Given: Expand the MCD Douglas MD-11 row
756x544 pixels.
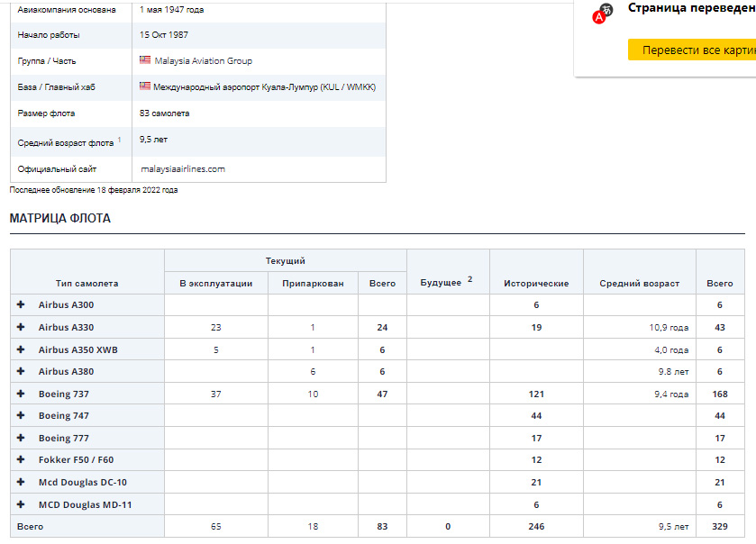Looking at the screenshot, I should point(21,504).
